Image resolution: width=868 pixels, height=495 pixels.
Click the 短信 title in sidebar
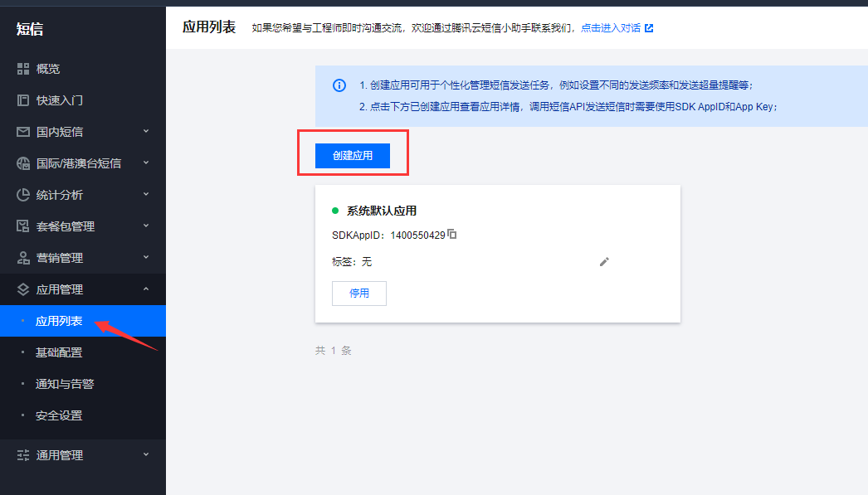[x=30, y=29]
